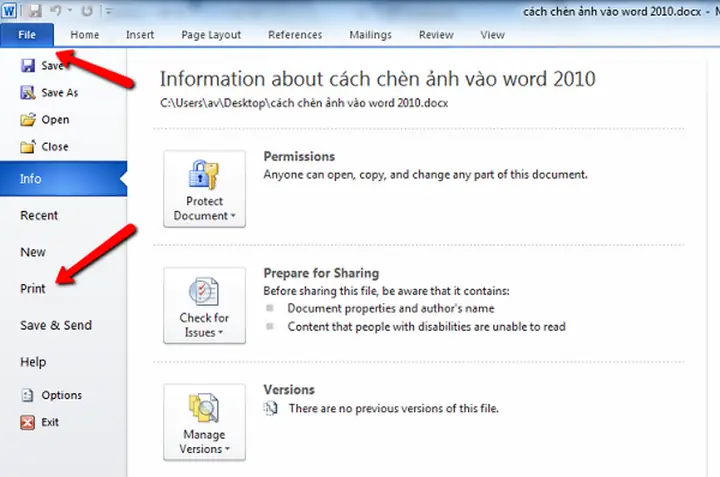Click the red Exit icon in sidebar
This screenshot has width=720, height=477.
click(28, 422)
